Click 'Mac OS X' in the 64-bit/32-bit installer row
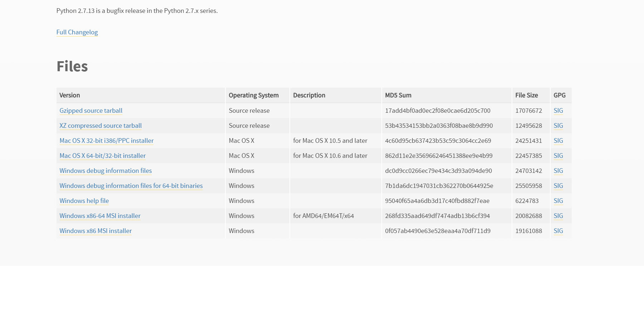Image resolution: width=644 pixels, height=325 pixels. (x=241, y=156)
